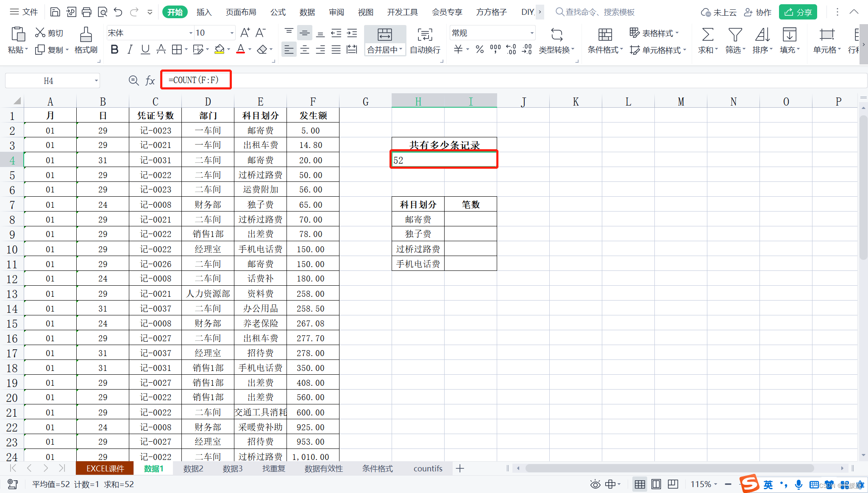Click the Undo arrow icon
The height and width of the screenshot is (493, 868).
click(118, 12)
